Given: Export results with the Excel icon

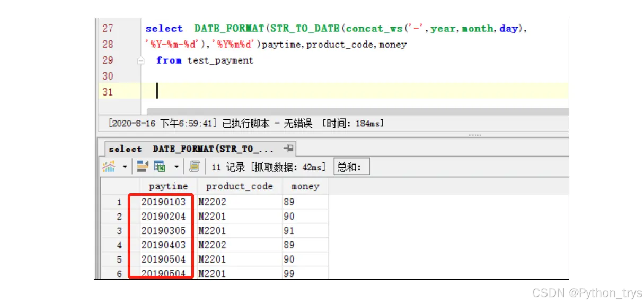Looking at the screenshot, I should (160, 167).
